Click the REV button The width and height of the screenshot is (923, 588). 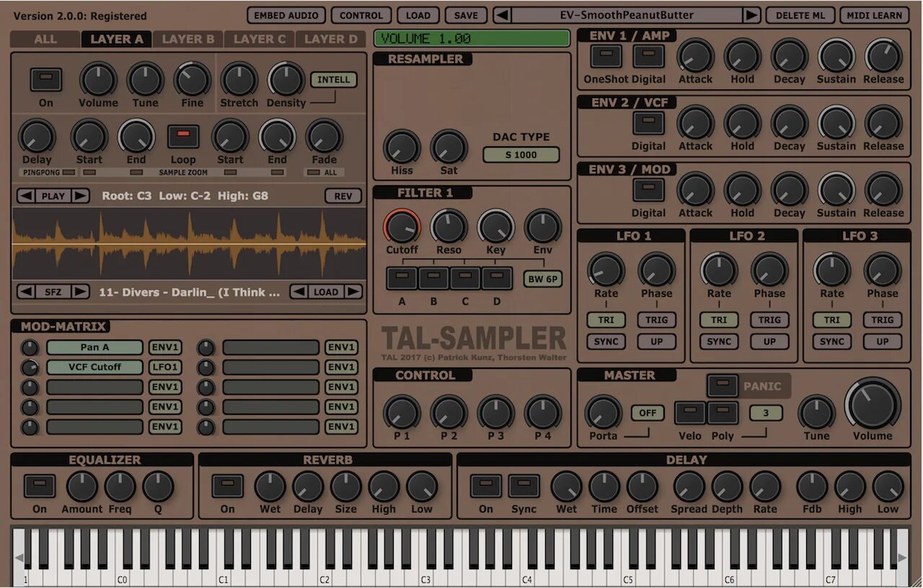tap(343, 196)
